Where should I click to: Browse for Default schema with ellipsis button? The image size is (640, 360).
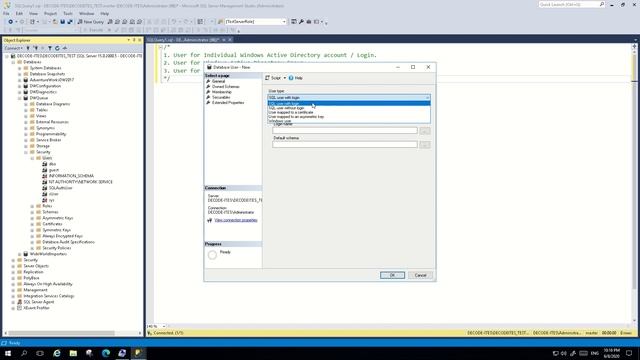pyautogui.click(x=424, y=144)
